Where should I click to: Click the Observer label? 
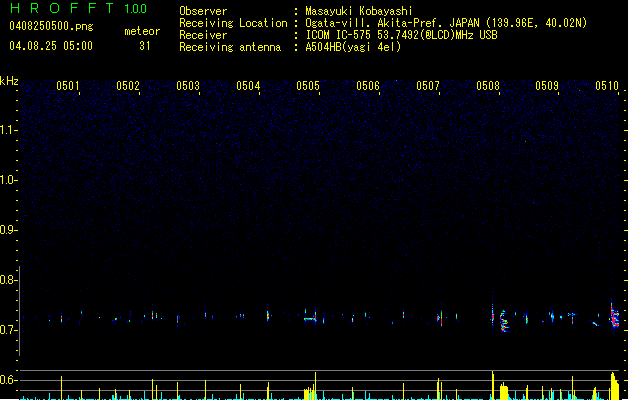(x=203, y=11)
